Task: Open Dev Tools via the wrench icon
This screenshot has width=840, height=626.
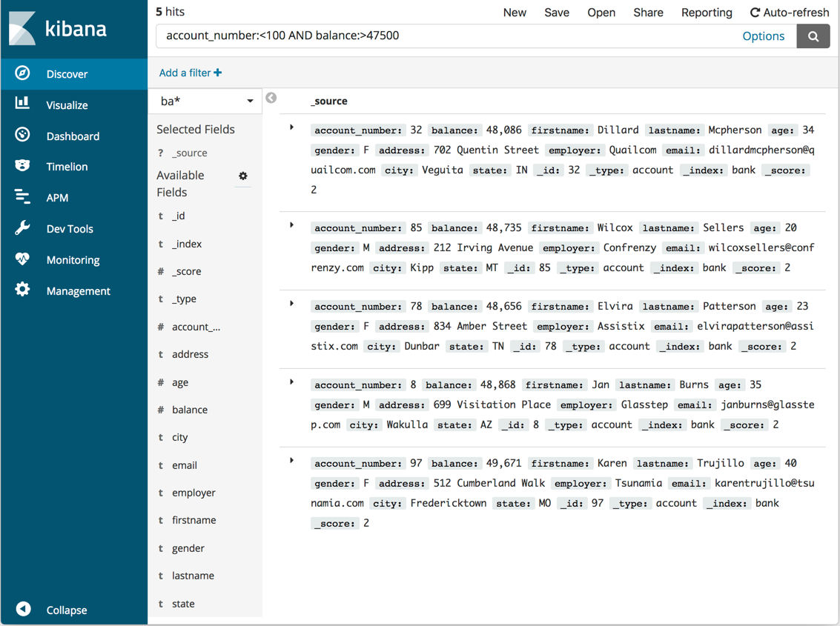Action: click(x=23, y=228)
